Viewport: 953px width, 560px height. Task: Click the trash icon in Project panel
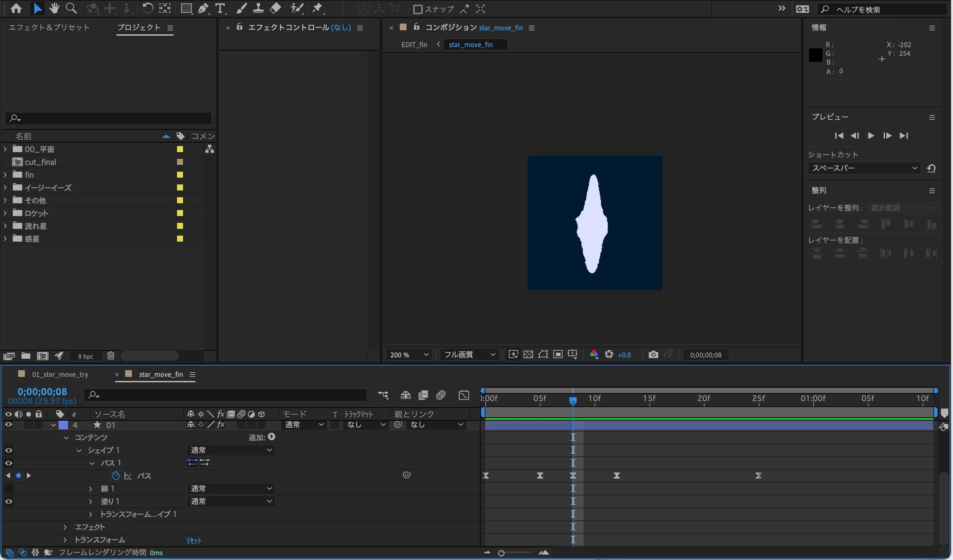(x=110, y=355)
